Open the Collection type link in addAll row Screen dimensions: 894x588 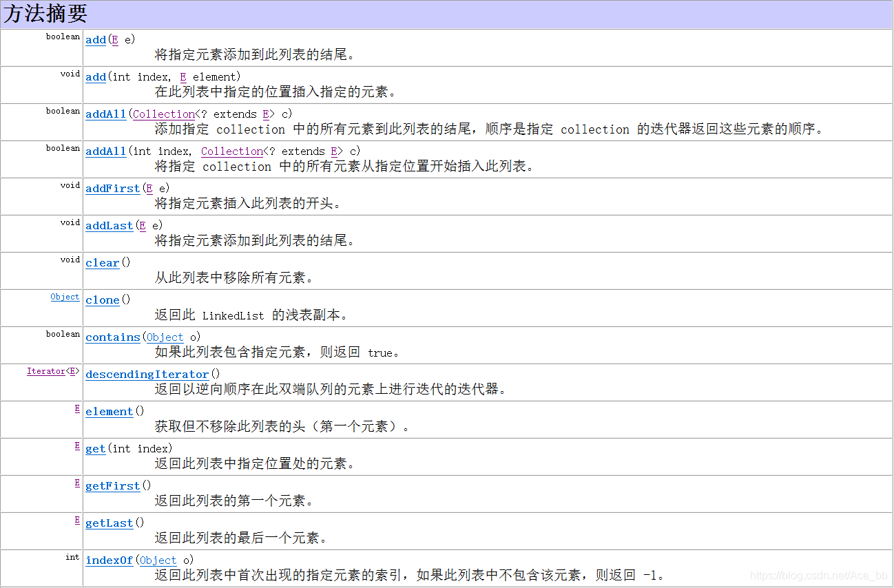(163, 114)
